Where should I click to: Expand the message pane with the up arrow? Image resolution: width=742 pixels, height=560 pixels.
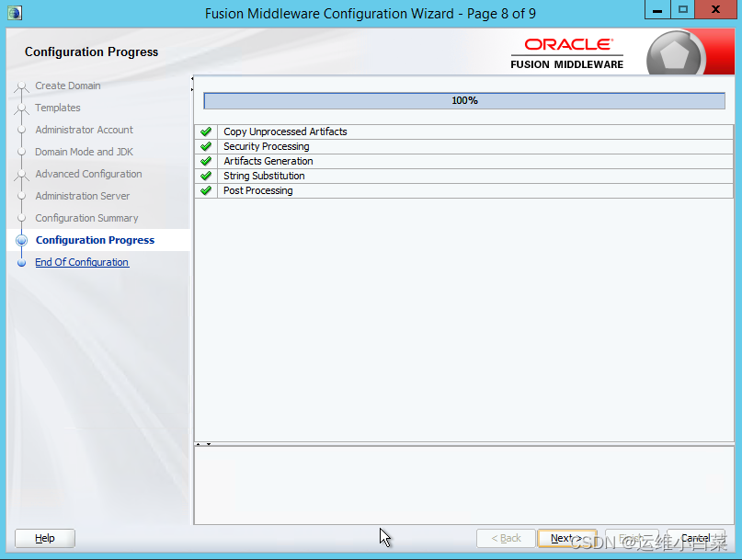[199, 444]
